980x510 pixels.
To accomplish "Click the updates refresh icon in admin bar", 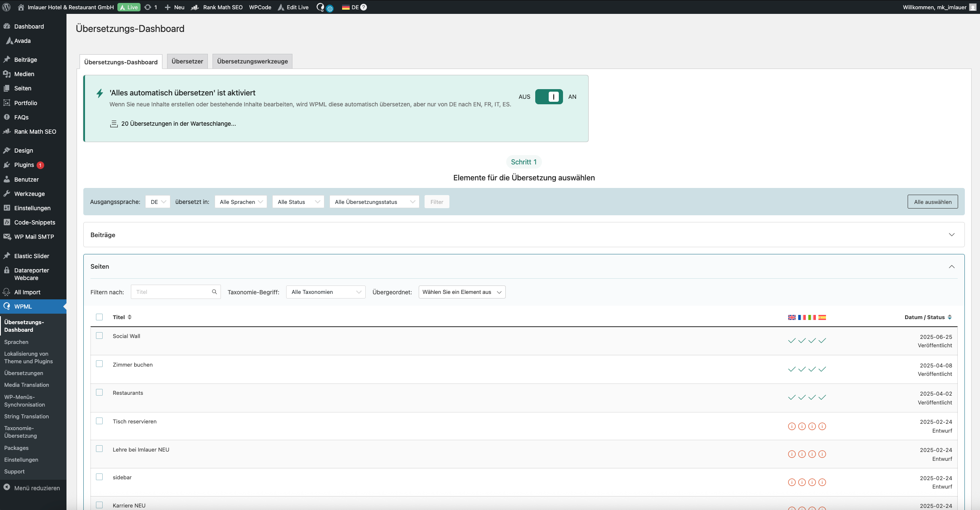I will click(148, 7).
